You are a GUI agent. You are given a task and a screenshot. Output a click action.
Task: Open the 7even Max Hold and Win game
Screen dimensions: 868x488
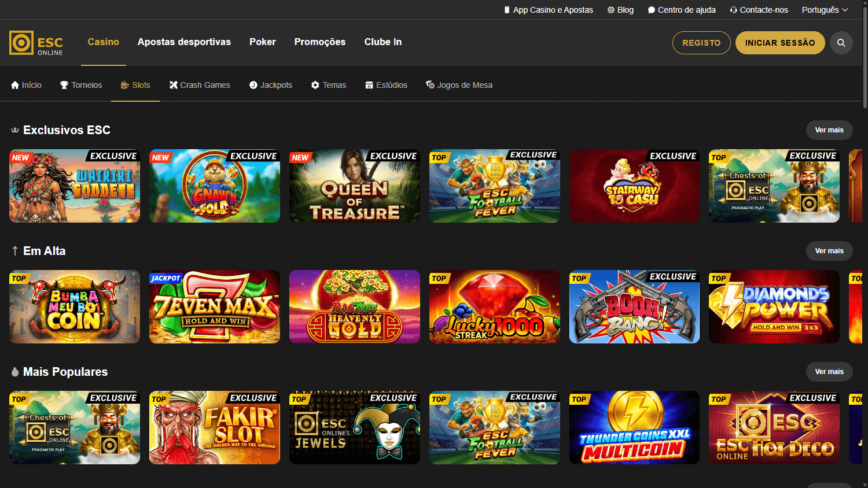coord(215,307)
